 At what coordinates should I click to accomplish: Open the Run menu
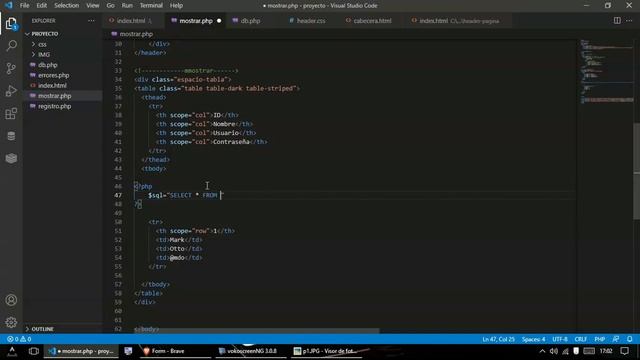[127, 5]
